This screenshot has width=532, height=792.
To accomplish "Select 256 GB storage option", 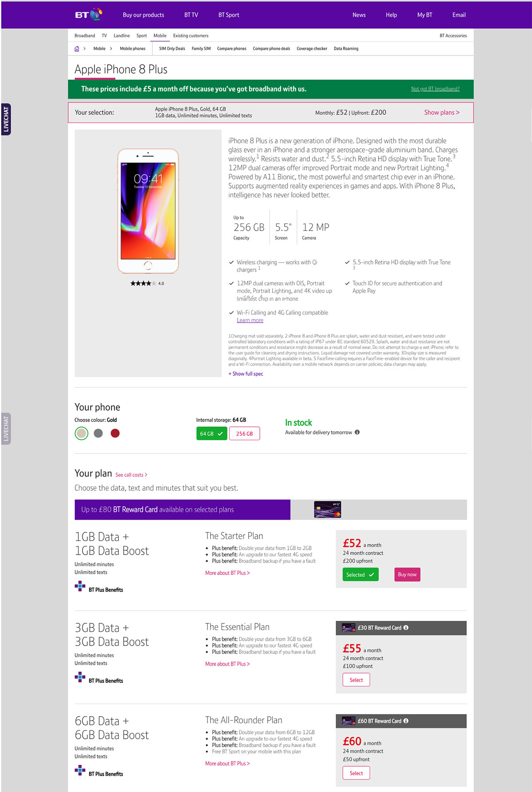I will pos(245,433).
